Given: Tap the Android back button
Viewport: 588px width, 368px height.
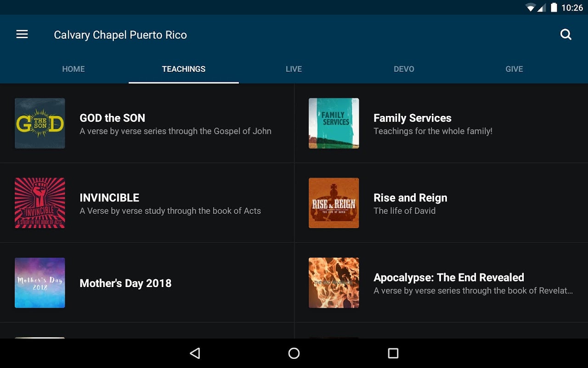Looking at the screenshot, I should pos(195,353).
